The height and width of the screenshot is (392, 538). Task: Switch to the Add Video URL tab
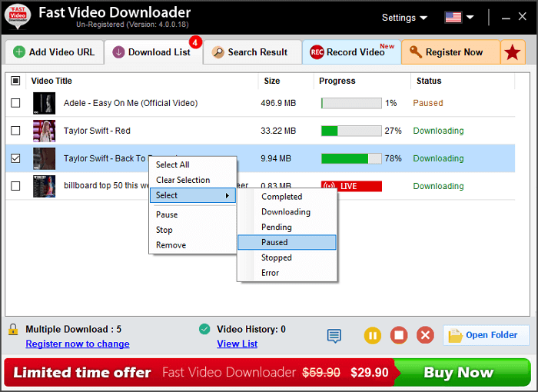[x=55, y=52]
